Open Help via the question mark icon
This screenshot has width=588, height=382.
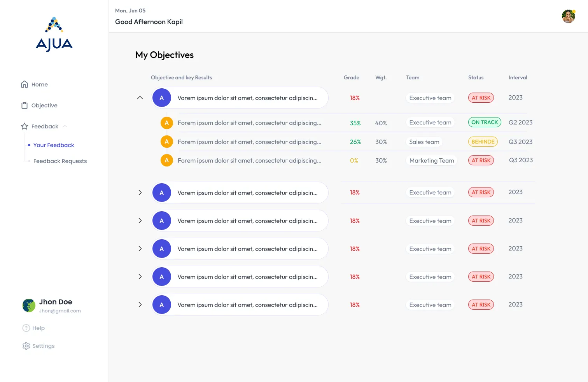(x=26, y=328)
